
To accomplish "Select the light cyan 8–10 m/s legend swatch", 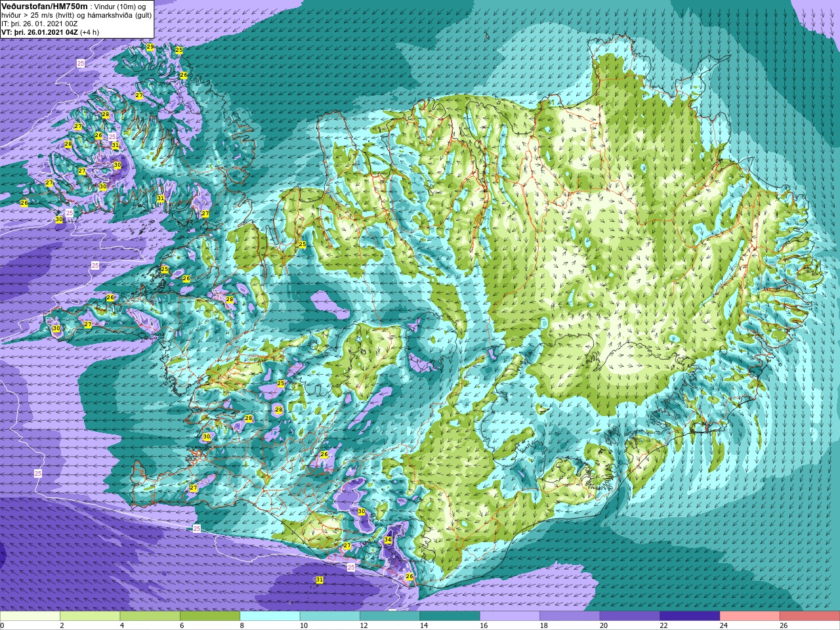I will [270, 616].
